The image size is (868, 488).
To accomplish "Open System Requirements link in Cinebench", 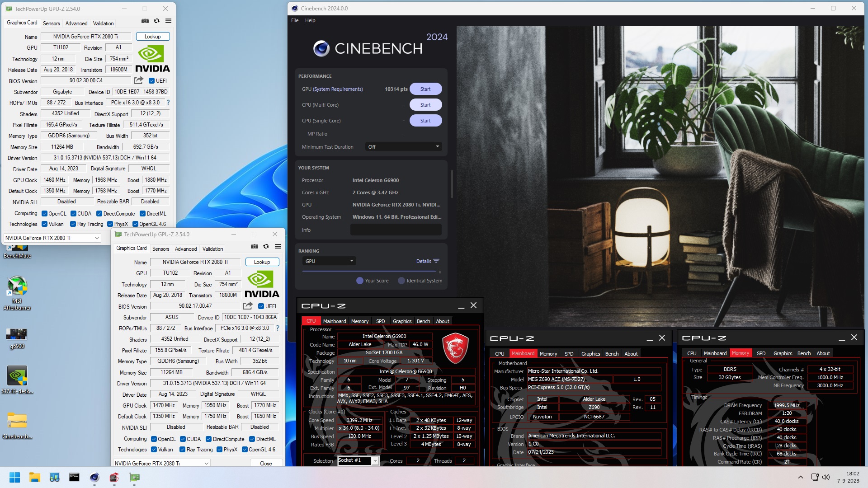I will pos(338,89).
